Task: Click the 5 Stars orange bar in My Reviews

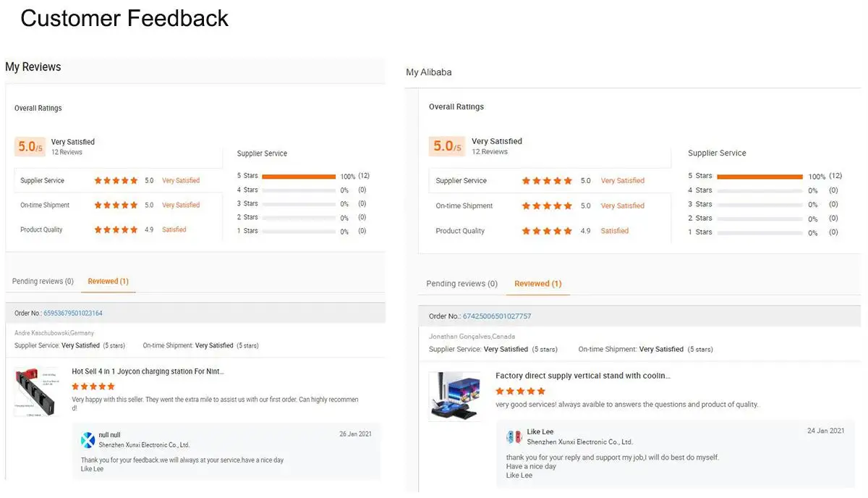Action: click(298, 176)
